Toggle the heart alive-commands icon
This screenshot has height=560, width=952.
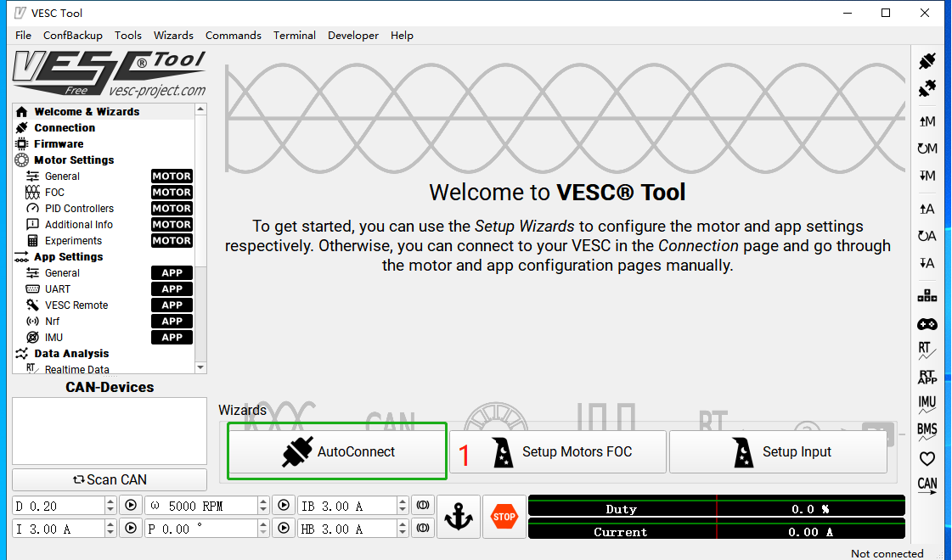pyautogui.click(x=927, y=459)
